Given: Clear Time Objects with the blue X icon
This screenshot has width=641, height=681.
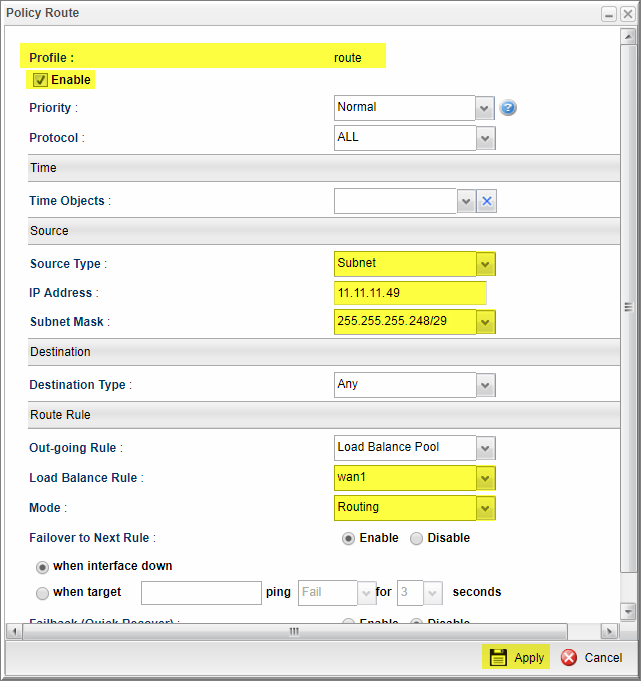Looking at the screenshot, I should pyautogui.click(x=486, y=201).
